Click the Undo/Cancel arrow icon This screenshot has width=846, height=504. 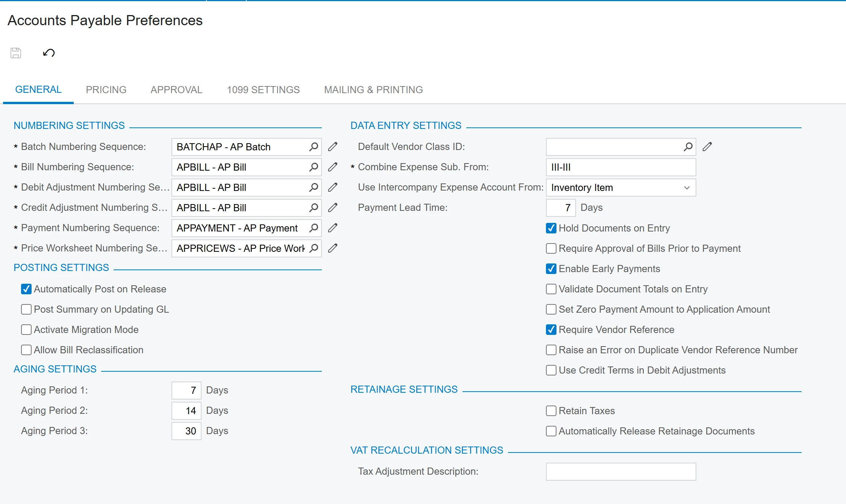[49, 53]
